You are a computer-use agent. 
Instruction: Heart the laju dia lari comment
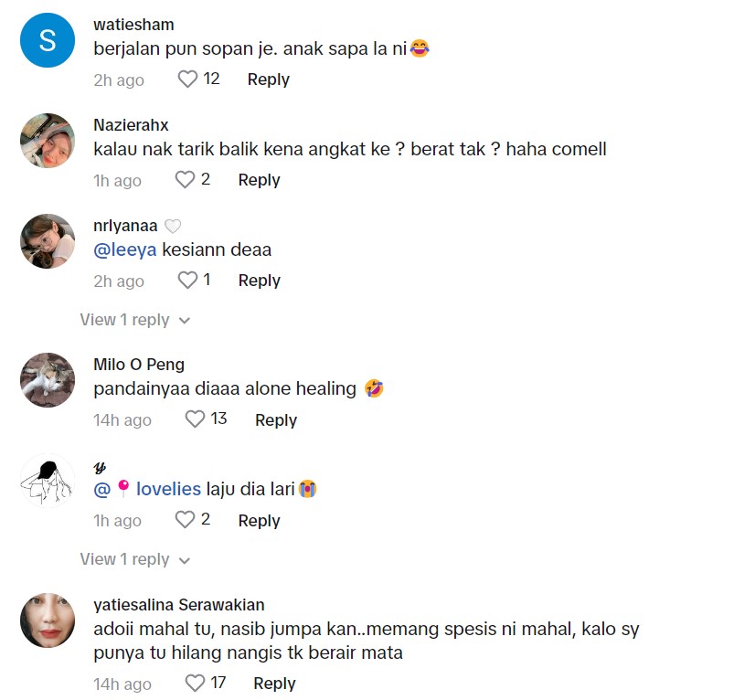click(x=185, y=520)
